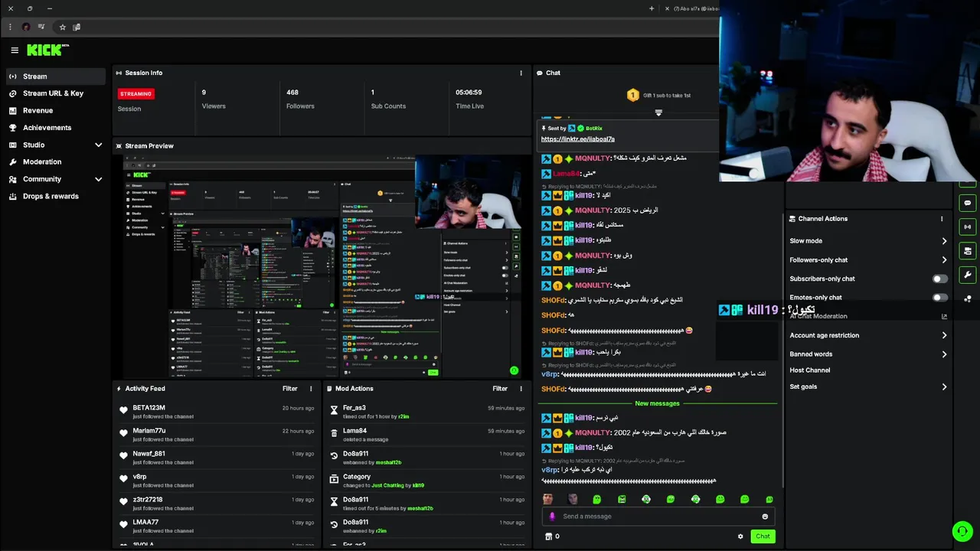Click the three-circles icon in right toolbar

pos(968,299)
